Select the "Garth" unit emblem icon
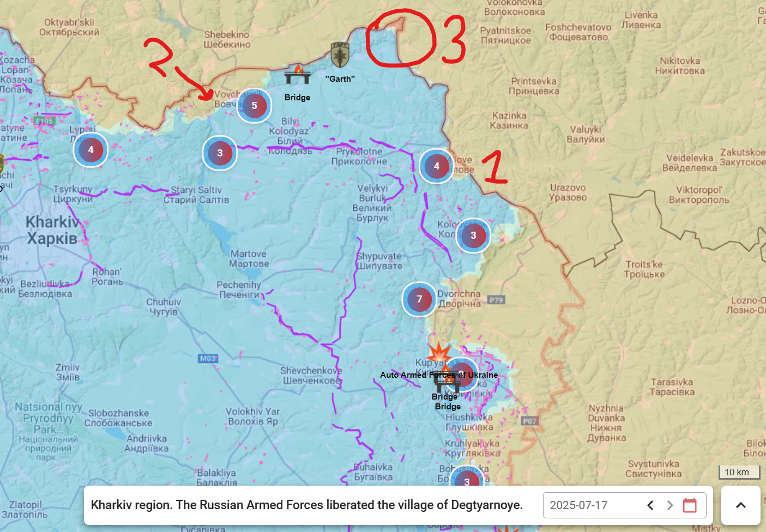Screen dimensions: 766x532 (x=340, y=55)
